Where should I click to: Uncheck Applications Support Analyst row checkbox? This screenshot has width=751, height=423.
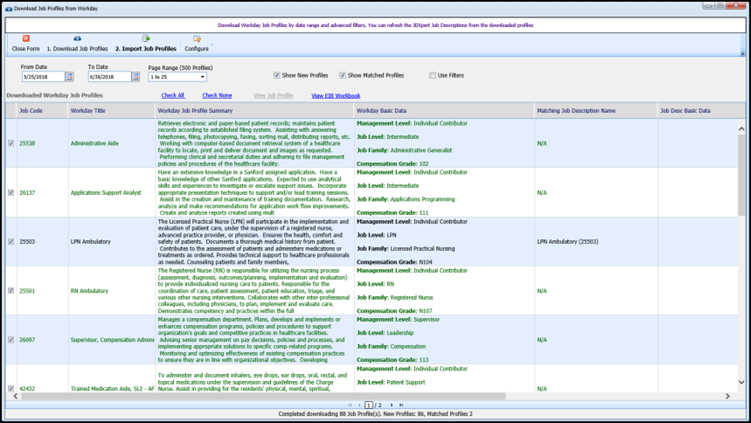(x=11, y=193)
